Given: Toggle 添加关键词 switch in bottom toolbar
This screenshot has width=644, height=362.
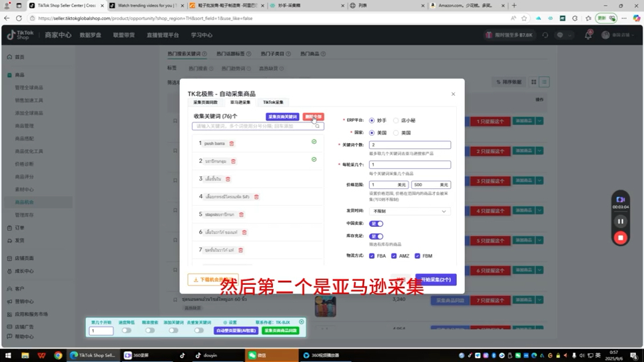Looking at the screenshot, I should (x=173, y=331).
